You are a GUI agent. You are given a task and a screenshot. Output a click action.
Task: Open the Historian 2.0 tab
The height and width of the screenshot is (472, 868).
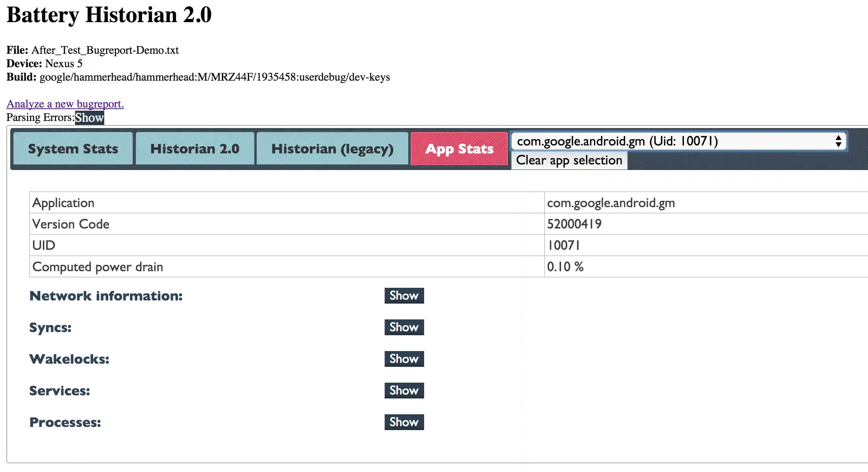pyautogui.click(x=195, y=149)
